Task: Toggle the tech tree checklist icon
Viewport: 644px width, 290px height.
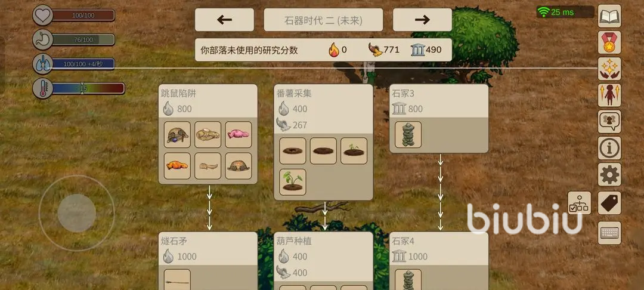Action: pyautogui.click(x=580, y=203)
